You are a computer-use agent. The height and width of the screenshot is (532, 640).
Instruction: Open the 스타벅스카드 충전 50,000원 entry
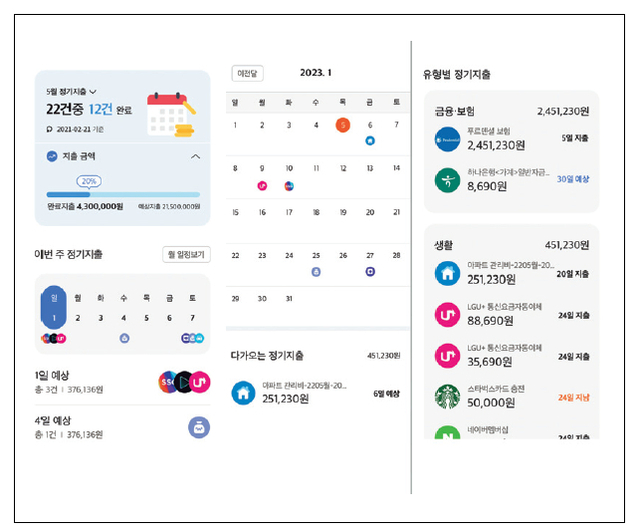(x=512, y=397)
